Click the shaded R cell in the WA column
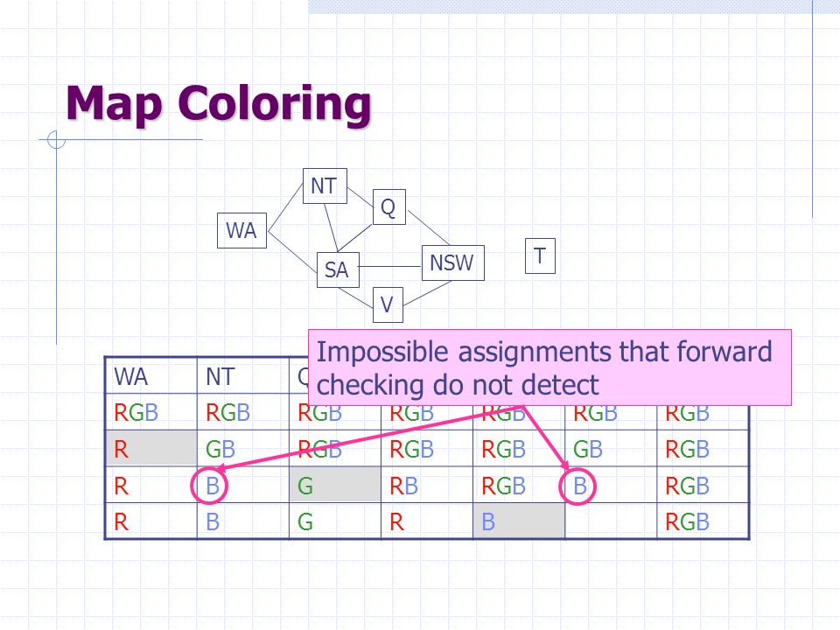 (x=151, y=448)
